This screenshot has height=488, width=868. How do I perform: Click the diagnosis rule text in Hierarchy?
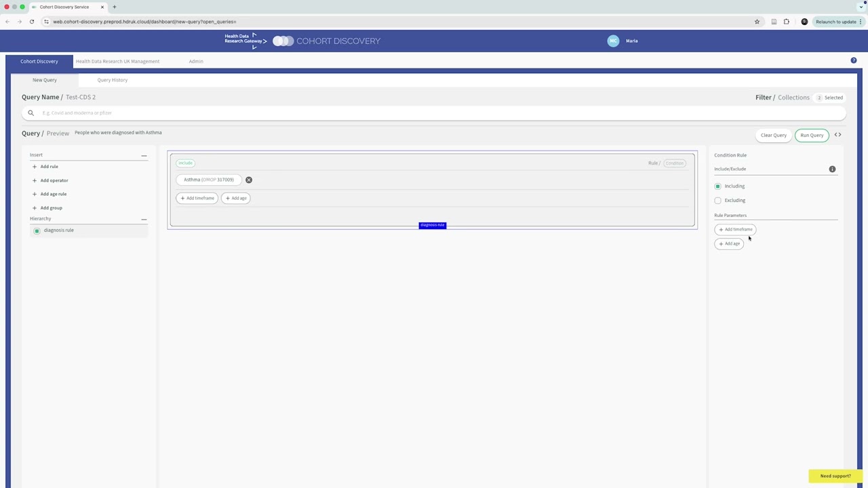click(x=59, y=230)
